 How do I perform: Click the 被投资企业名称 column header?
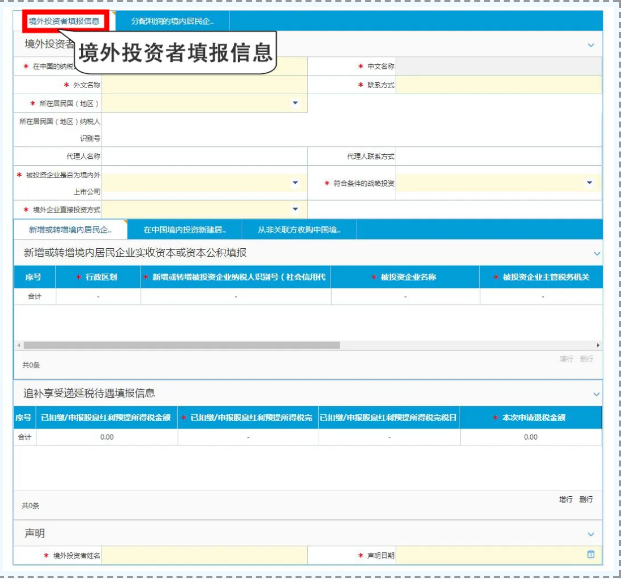(405, 277)
